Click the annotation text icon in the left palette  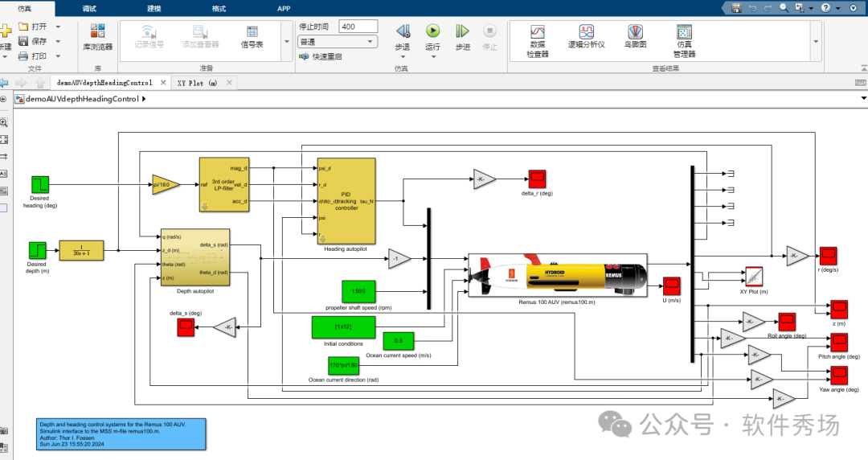pos(3,174)
